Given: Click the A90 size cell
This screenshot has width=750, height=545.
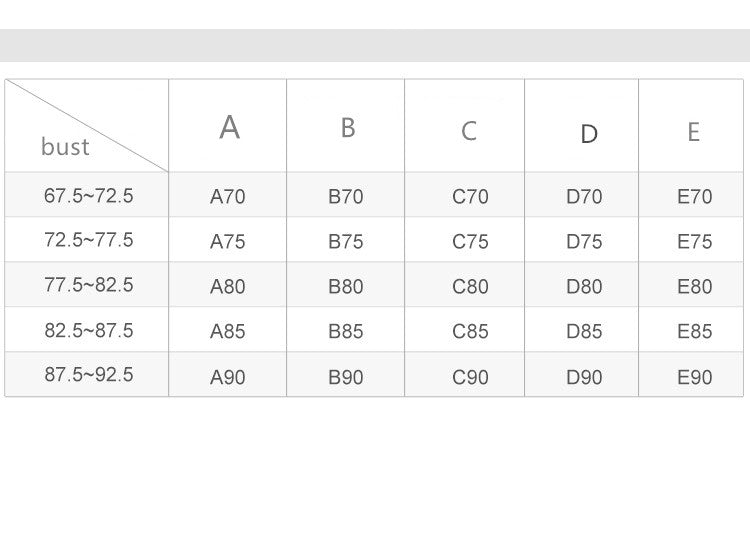Looking at the screenshot, I should pos(227,378).
